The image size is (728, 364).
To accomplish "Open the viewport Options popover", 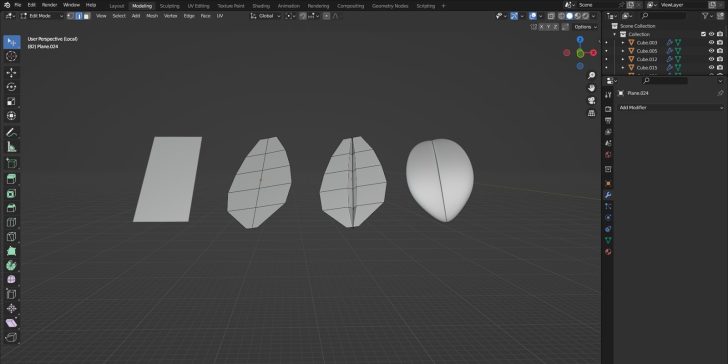I will (x=584, y=27).
